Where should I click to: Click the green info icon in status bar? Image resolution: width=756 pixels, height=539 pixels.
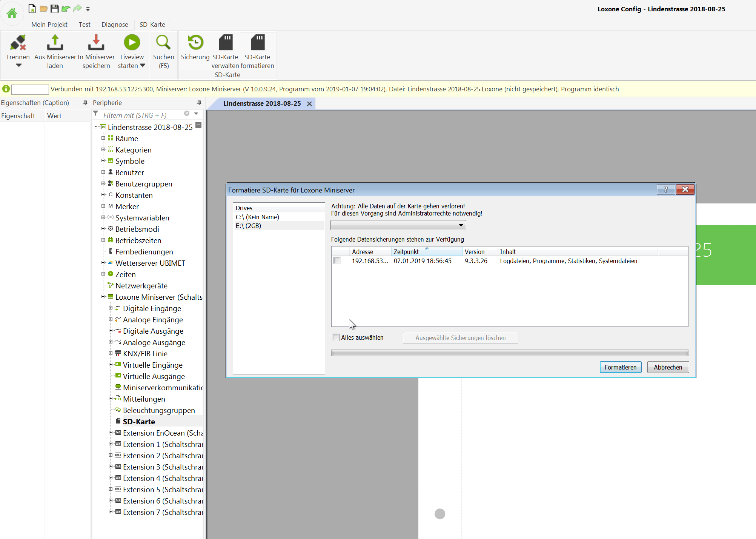pyautogui.click(x=6, y=89)
